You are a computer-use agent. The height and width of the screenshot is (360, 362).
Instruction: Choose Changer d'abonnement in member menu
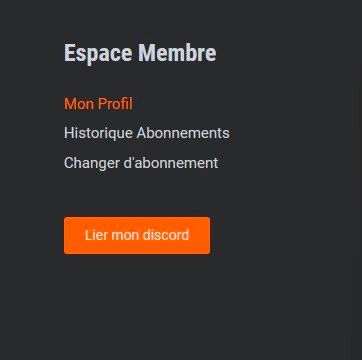click(x=141, y=163)
